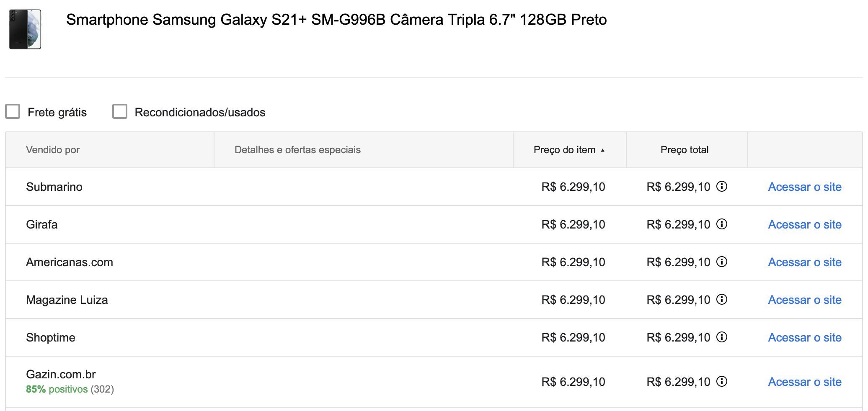The image size is (868, 411).
Task: Click the Preço total column header
Action: coord(684,150)
